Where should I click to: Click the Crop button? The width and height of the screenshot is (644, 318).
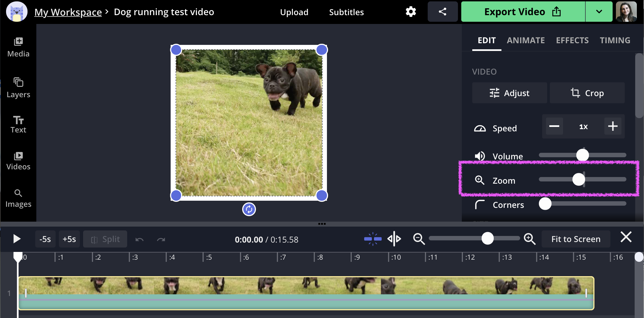(x=587, y=93)
